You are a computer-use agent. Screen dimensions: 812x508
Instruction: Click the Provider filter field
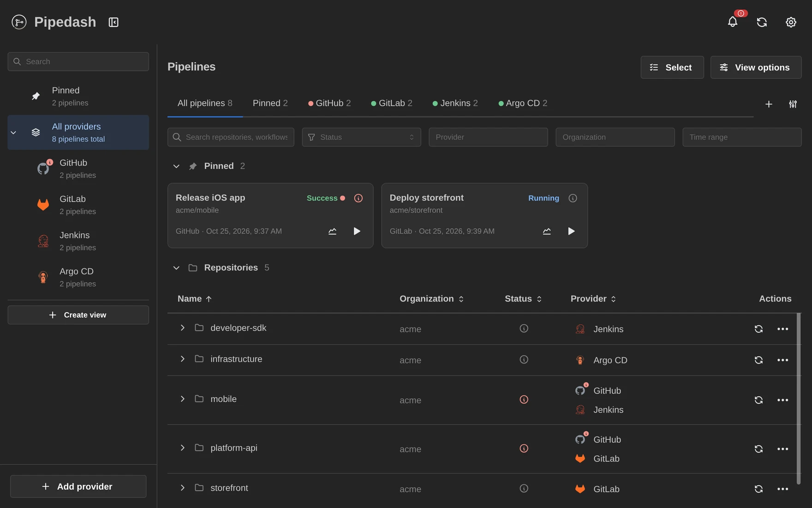(488, 137)
